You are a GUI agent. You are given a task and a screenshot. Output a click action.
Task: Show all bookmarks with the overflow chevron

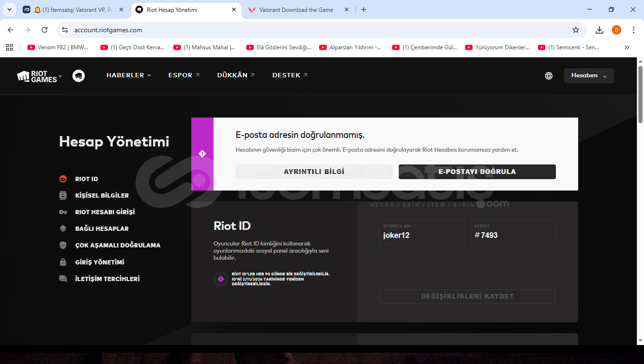[x=627, y=47]
